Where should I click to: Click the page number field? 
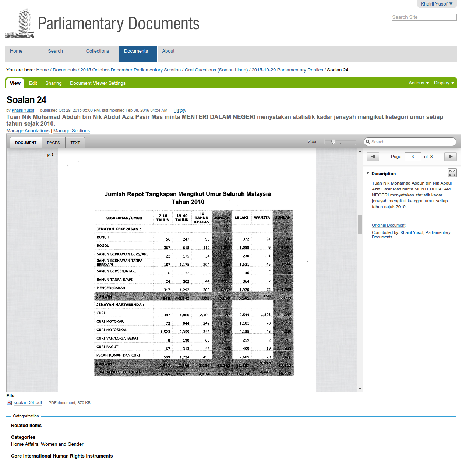pyautogui.click(x=413, y=157)
